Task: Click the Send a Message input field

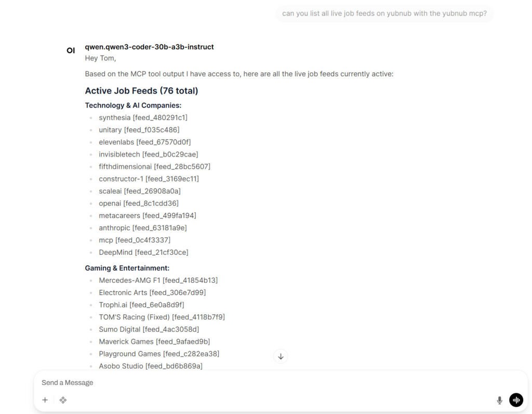Action: (156, 382)
